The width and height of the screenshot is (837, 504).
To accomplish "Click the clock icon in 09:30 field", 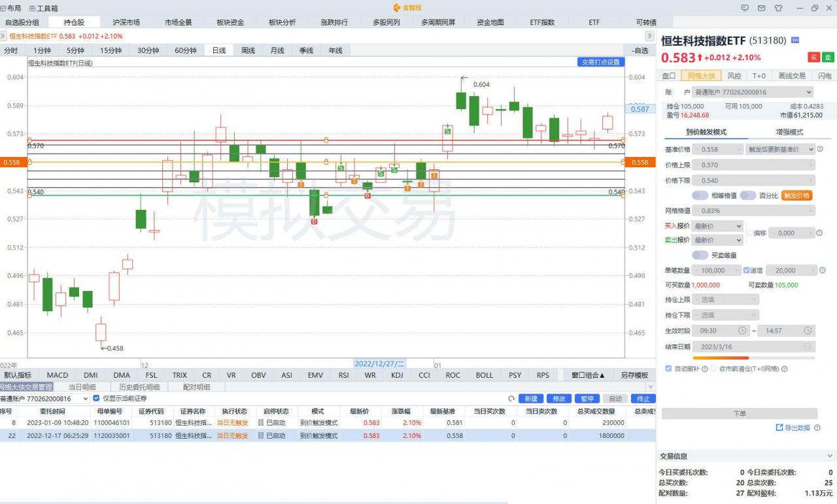I will 742,331.
